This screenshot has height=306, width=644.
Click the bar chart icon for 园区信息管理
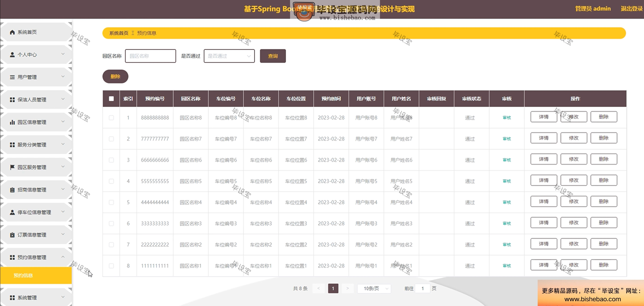pos(12,122)
